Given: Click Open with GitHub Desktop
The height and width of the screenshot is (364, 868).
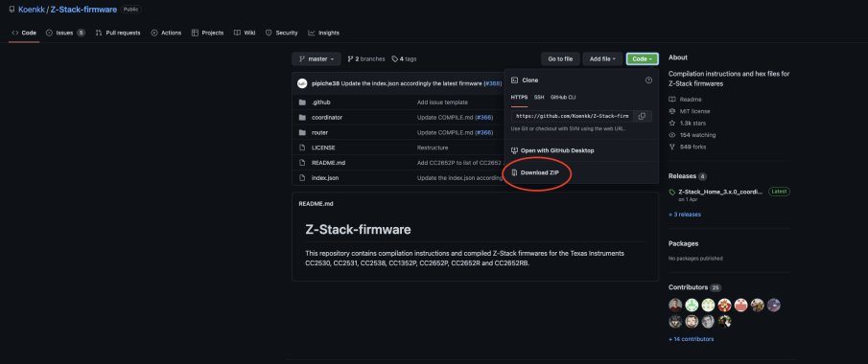Looking at the screenshot, I should (557, 150).
